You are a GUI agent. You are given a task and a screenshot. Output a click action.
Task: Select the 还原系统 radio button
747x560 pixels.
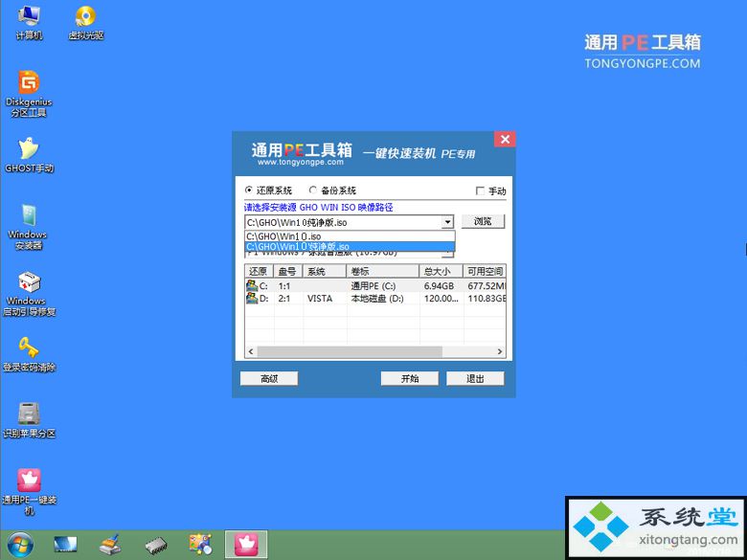[249, 190]
